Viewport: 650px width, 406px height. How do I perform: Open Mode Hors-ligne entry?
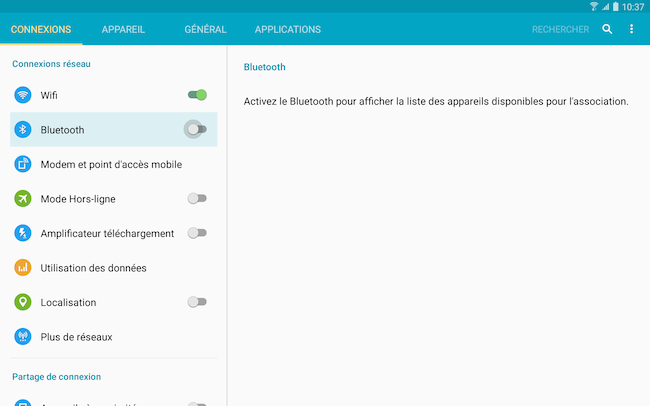click(114, 198)
